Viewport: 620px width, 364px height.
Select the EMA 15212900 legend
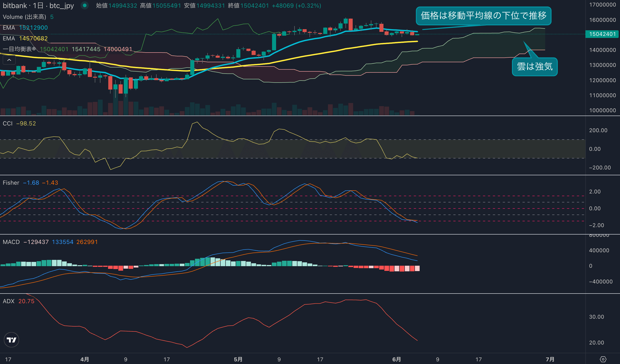point(25,28)
